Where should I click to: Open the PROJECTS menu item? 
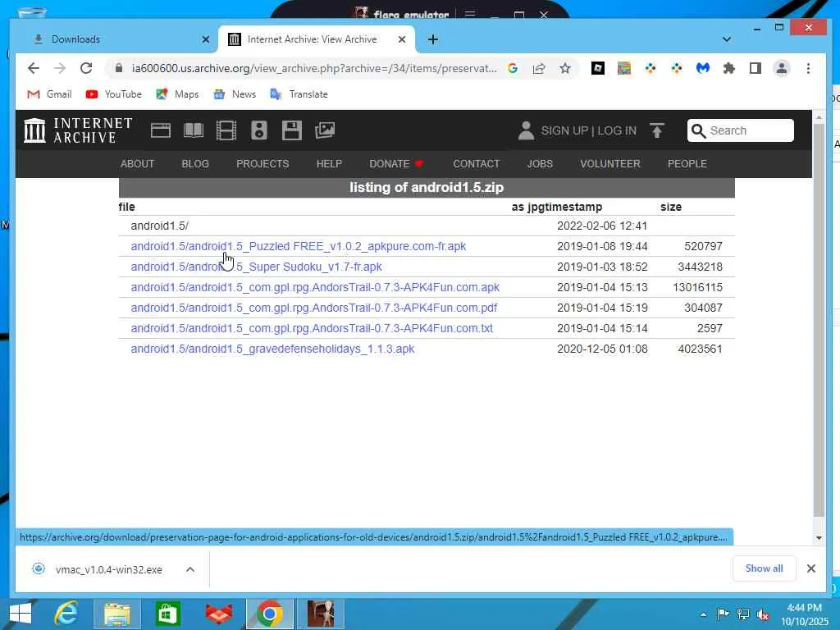tap(262, 164)
